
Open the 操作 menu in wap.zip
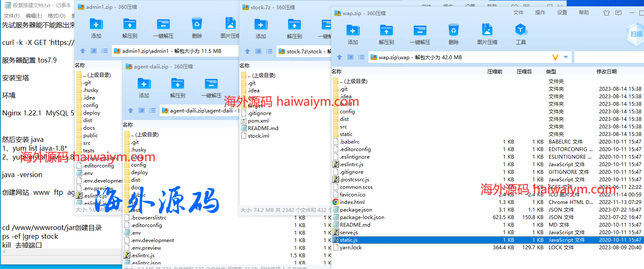click(x=540, y=13)
